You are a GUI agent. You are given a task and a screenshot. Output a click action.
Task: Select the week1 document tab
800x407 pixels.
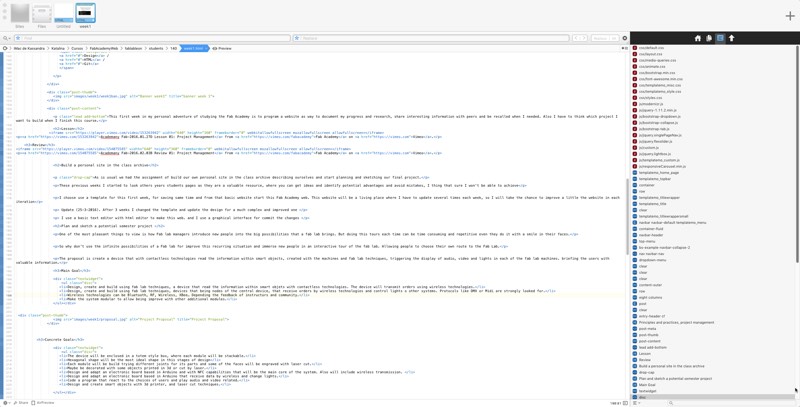tap(85, 14)
